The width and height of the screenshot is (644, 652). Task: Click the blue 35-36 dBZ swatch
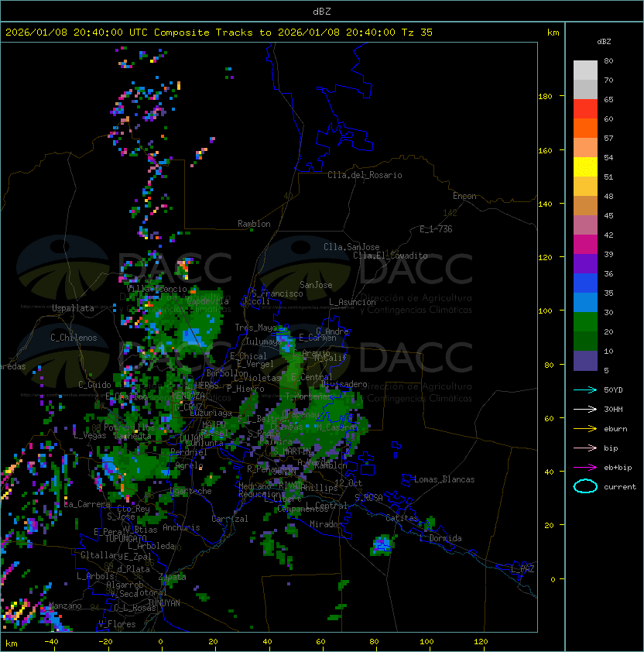(585, 283)
